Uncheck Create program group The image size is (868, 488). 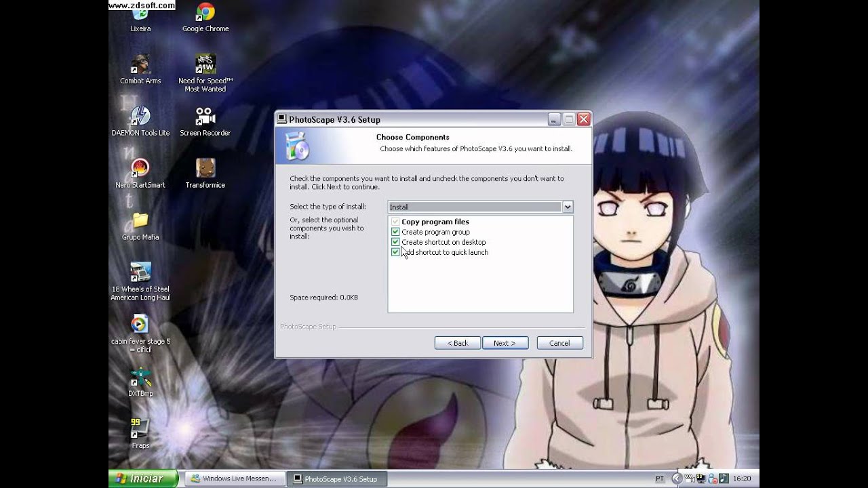pos(395,232)
